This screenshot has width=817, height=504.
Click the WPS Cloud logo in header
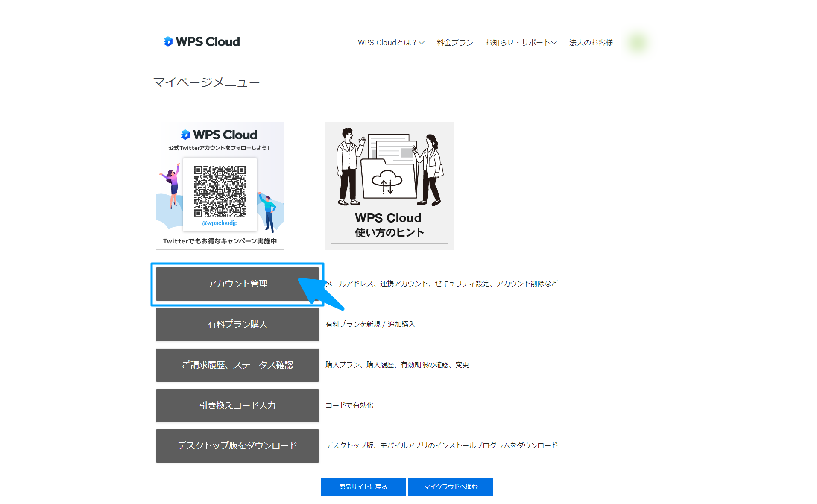(x=201, y=41)
